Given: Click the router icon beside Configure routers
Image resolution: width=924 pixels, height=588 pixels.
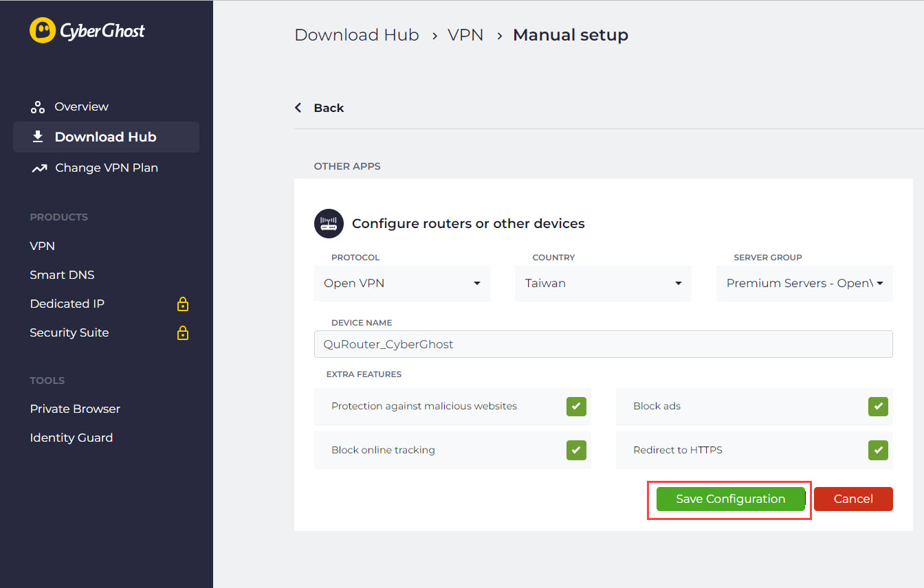Looking at the screenshot, I should click(x=329, y=223).
